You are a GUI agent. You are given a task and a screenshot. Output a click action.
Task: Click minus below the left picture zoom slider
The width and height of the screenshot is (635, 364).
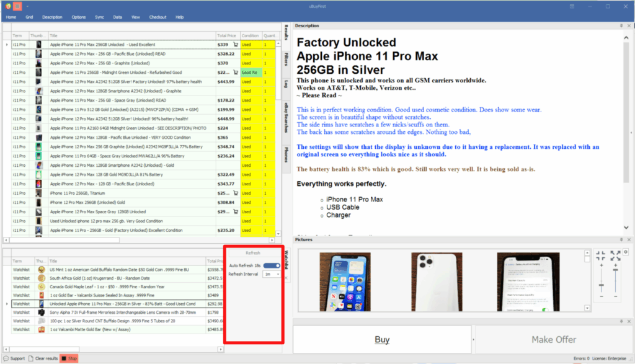602,296
